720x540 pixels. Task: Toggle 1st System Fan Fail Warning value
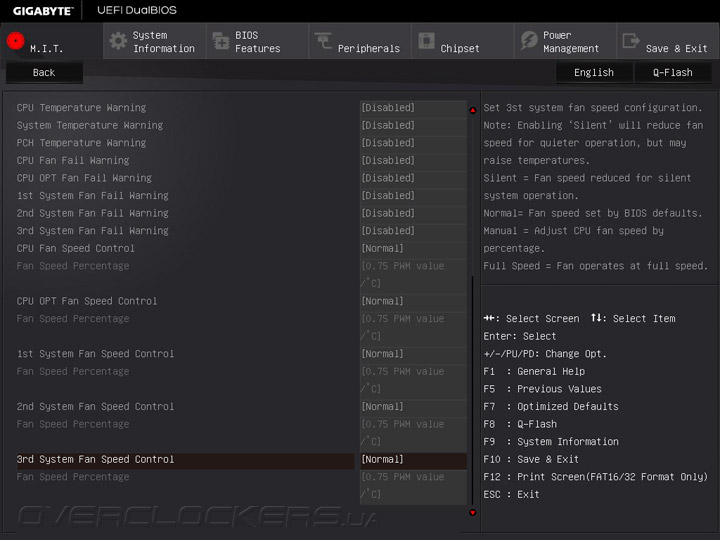tap(413, 196)
